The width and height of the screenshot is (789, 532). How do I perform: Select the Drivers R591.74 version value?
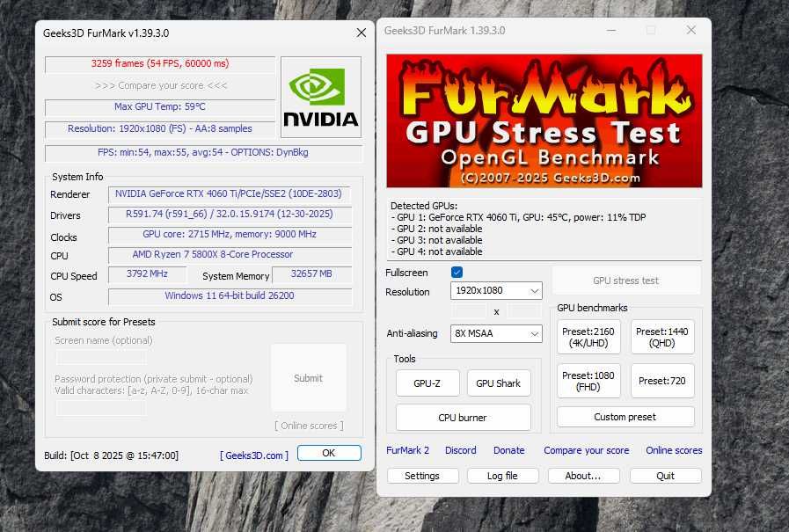pyautogui.click(x=229, y=215)
